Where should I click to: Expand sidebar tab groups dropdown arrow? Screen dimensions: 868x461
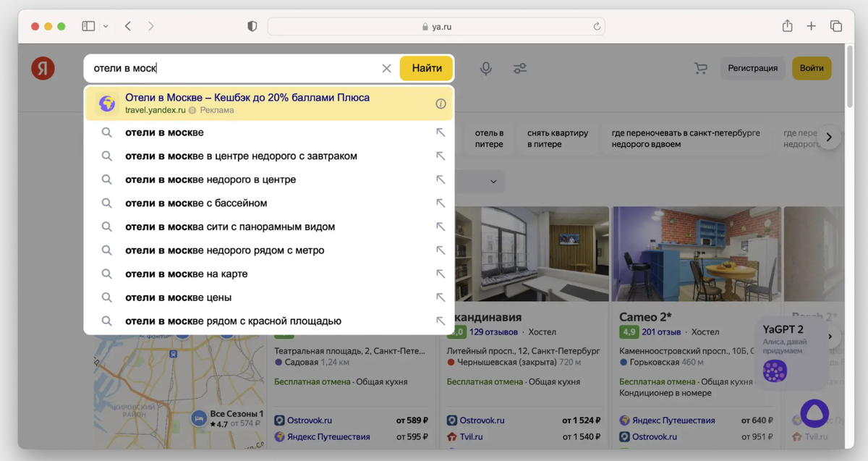(106, 26)
